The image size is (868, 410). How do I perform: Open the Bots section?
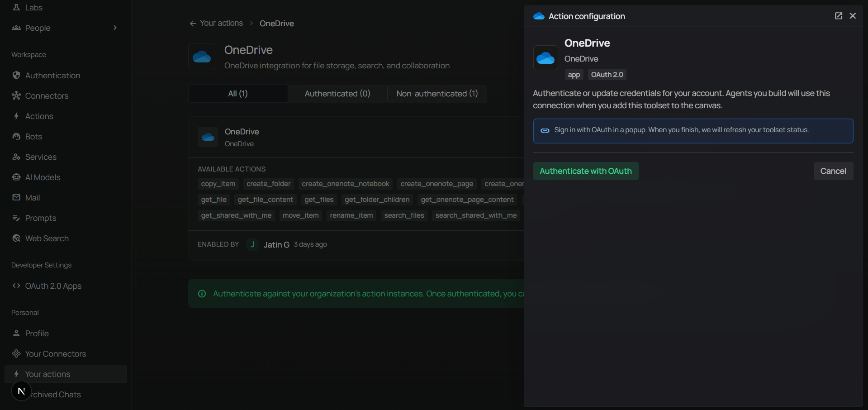(x=33, y=136)
